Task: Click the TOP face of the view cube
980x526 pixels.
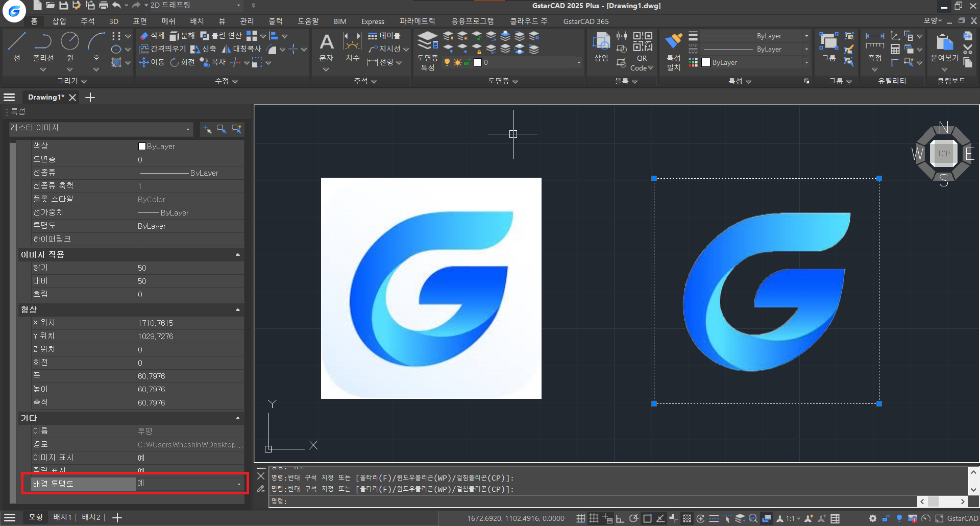Action: point(943,153)
